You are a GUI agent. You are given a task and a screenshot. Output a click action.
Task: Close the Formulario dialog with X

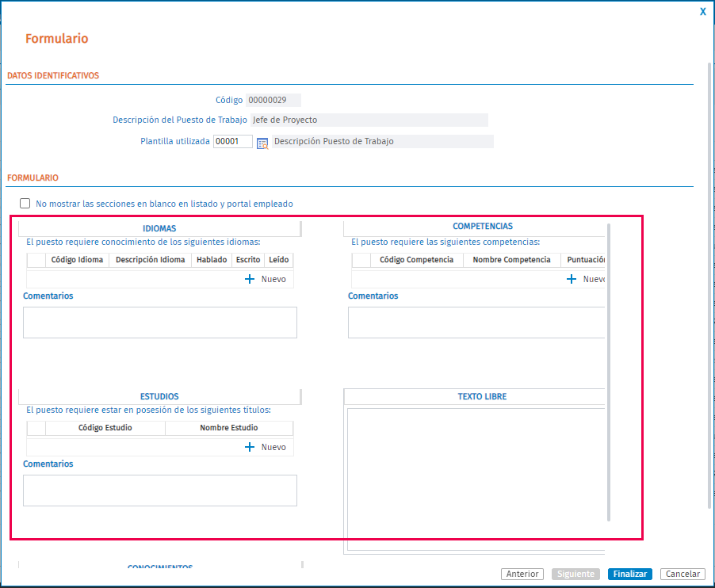702,12
